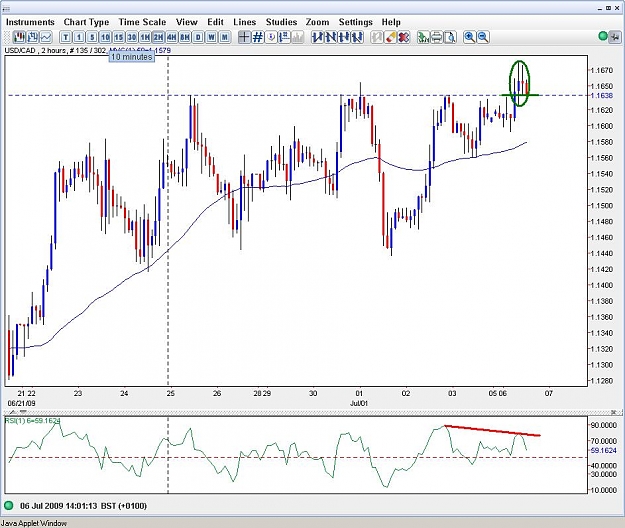Select the daily D timescale button
625x528 pixels.
(198, 37)
